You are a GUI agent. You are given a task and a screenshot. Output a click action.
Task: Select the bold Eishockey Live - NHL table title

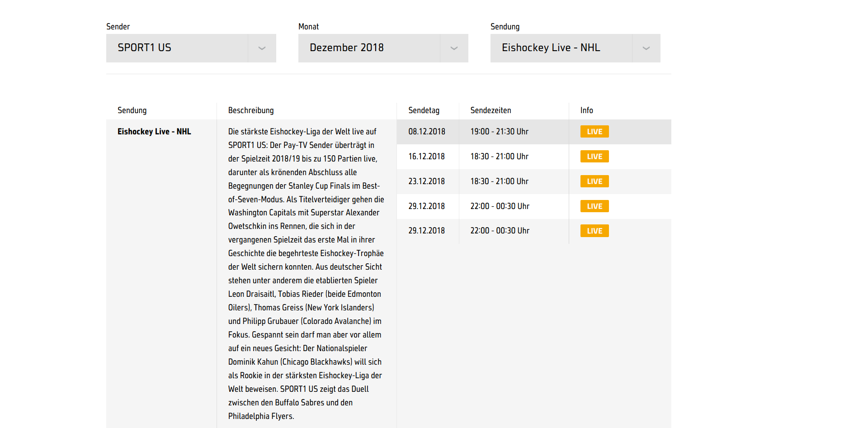(x=154, y=132)
